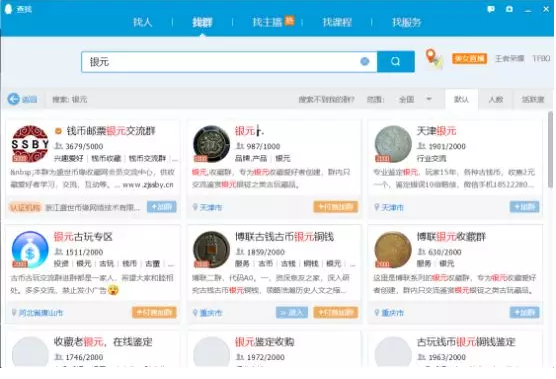The image size is (556, 379).
Task: Sort results by 人数
Action: pyautogui.click(x=496, y=99)
